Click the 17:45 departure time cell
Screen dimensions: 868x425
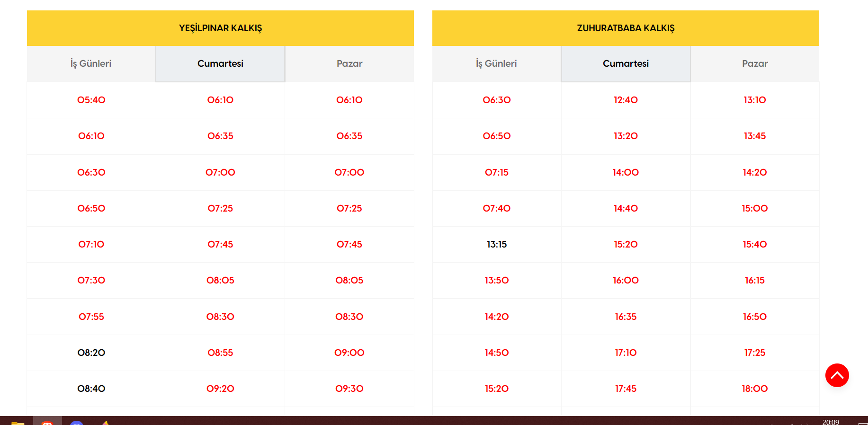626,389
